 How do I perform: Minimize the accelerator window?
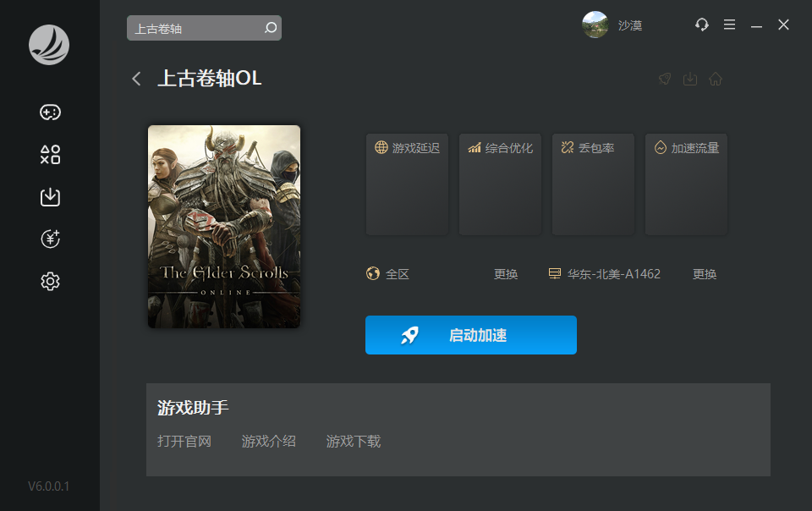pos(756,25)
